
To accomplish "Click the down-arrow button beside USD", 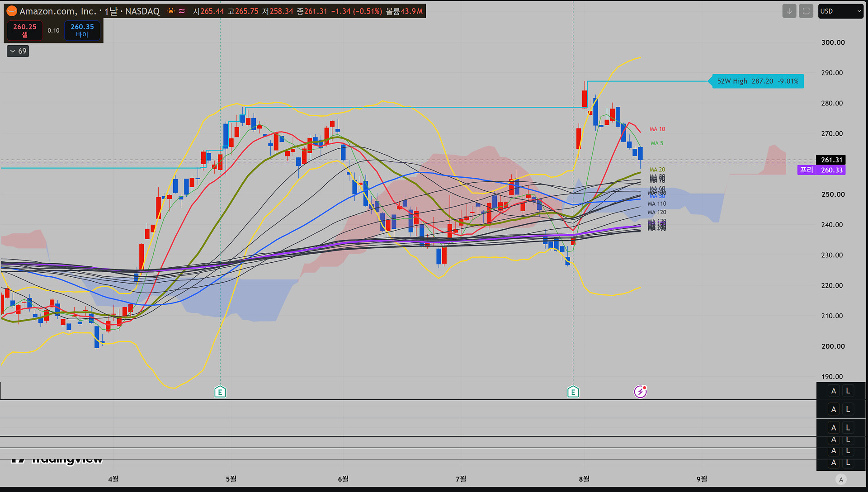I will pyautogui.click(x=789, y=11).
